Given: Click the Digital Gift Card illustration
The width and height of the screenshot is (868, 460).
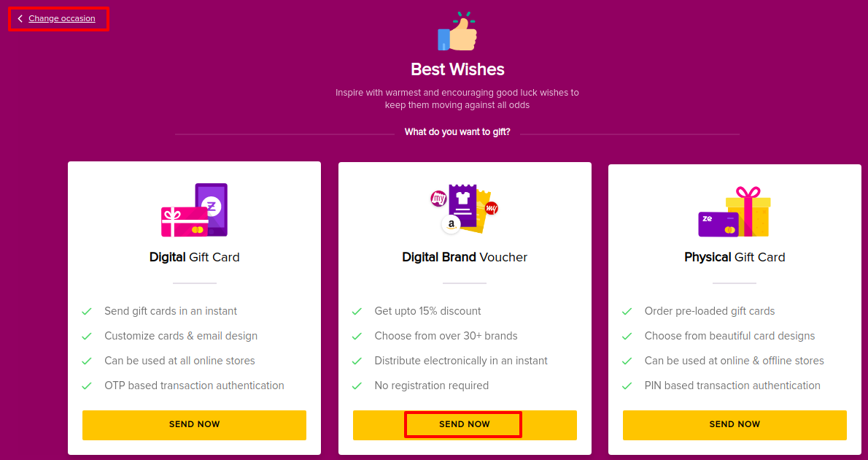Looking at the screenshot, I should click(194, 210).
